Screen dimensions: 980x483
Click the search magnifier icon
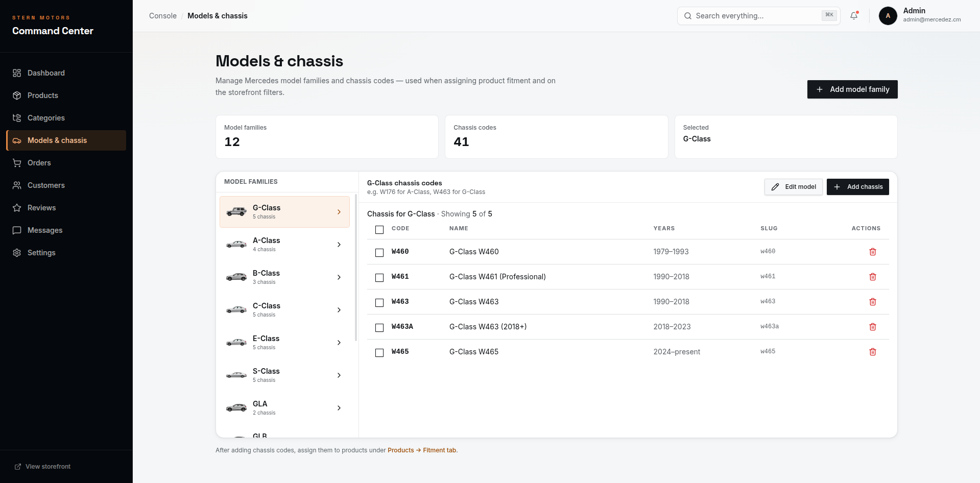(x=688, y=16)
